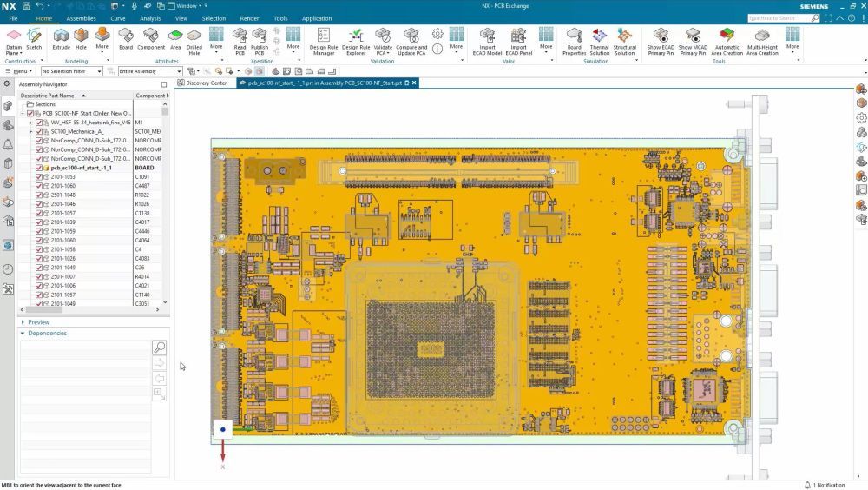Toggle checkbox for 2101-1039 row
Screen dimensions: 868x490
point(39,222)
